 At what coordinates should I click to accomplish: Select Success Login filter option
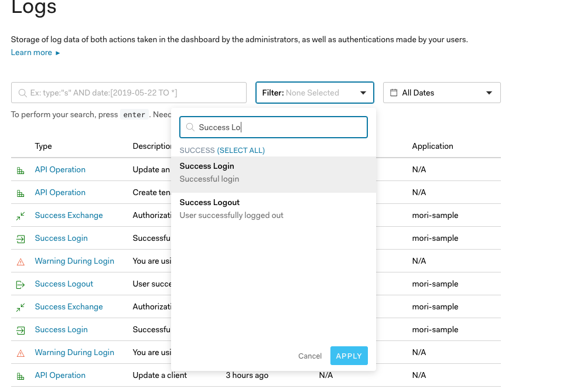pyautogui.click(x=273, y=172)
